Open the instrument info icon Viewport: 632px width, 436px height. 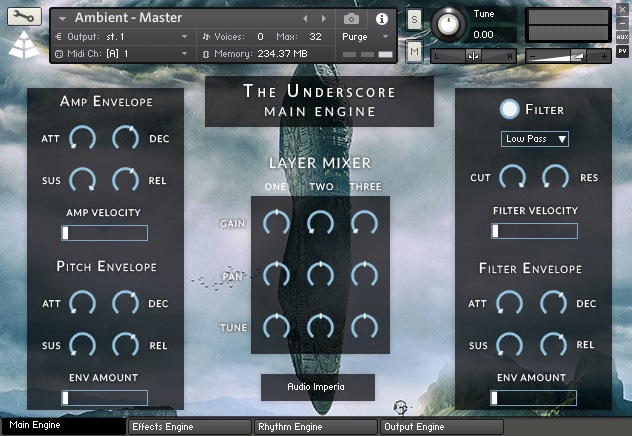(x=382, y=19)
